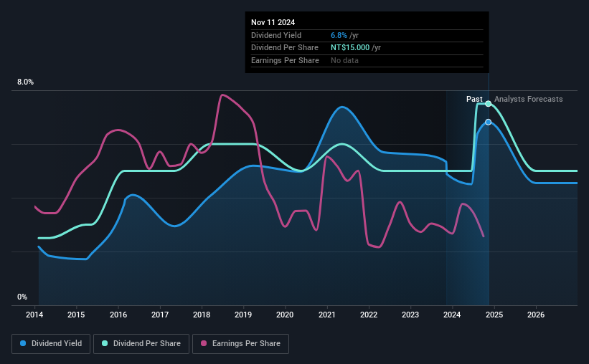Viewport: 589px width, 364px height.
Task: Click the 2016 x-axis label
Action: [x=118, y=315]
